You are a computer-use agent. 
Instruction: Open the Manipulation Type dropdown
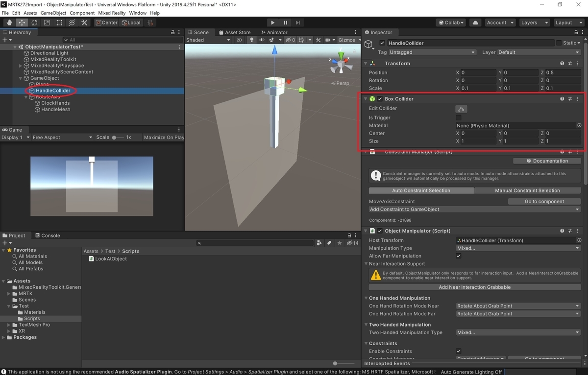[518, 248]
